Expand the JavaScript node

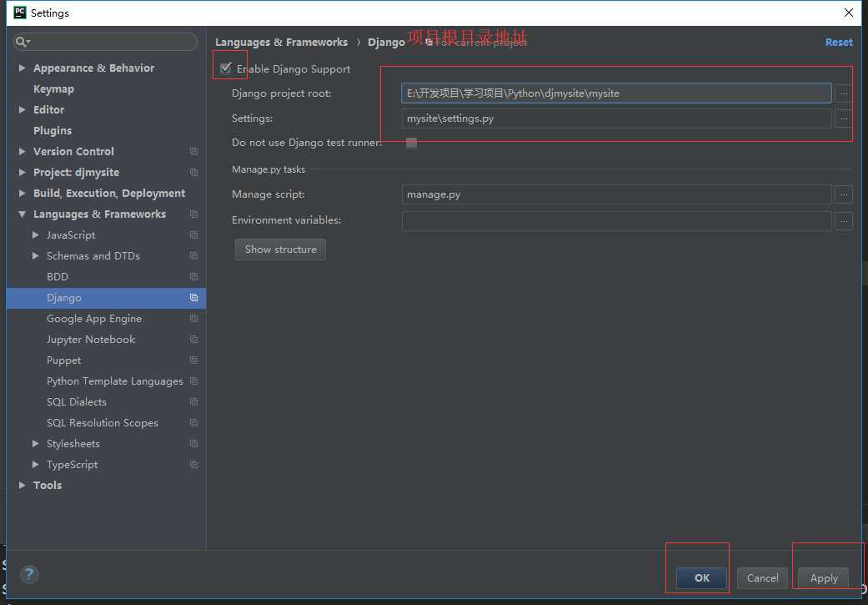[x=35, y=235]
